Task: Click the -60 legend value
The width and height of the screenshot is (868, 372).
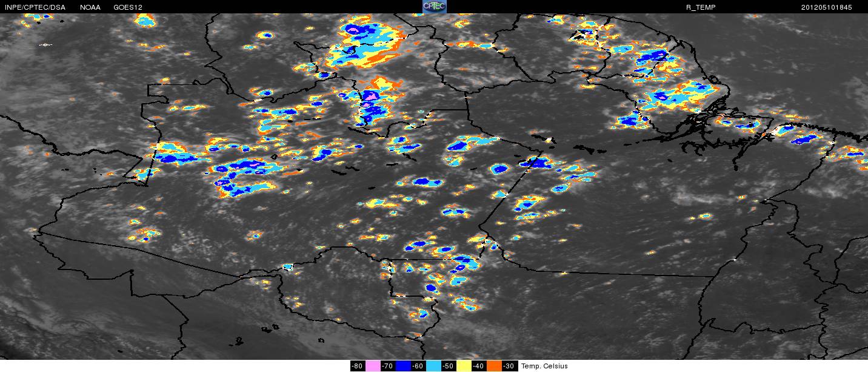Action: 418,366
